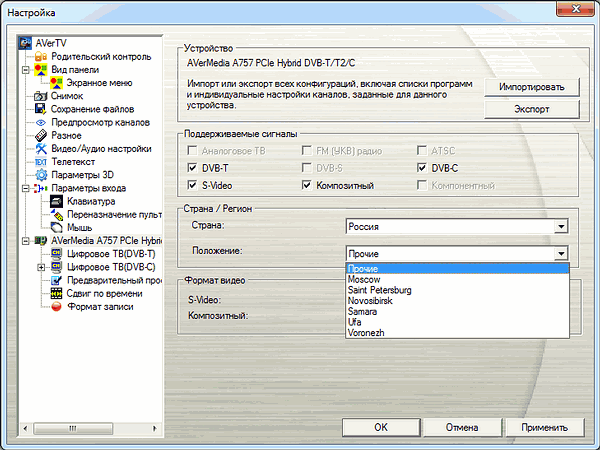Choose Moscow in the position list

457,279
